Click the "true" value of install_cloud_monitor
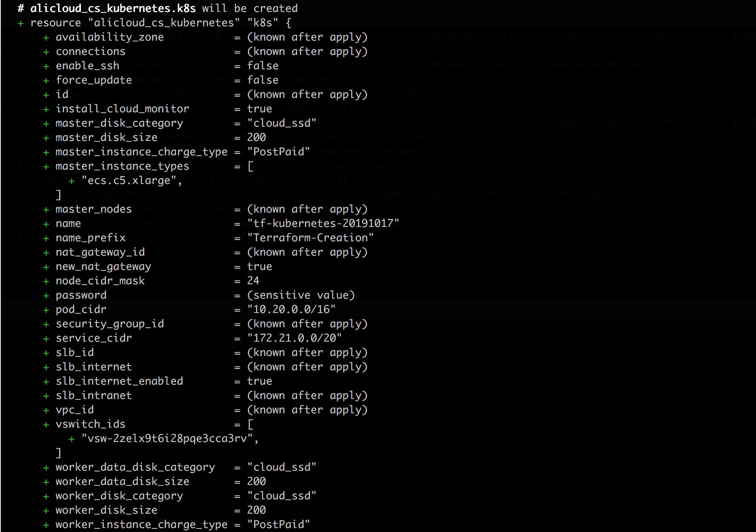This screenshot has width=756, height=532. click(260, 109)
